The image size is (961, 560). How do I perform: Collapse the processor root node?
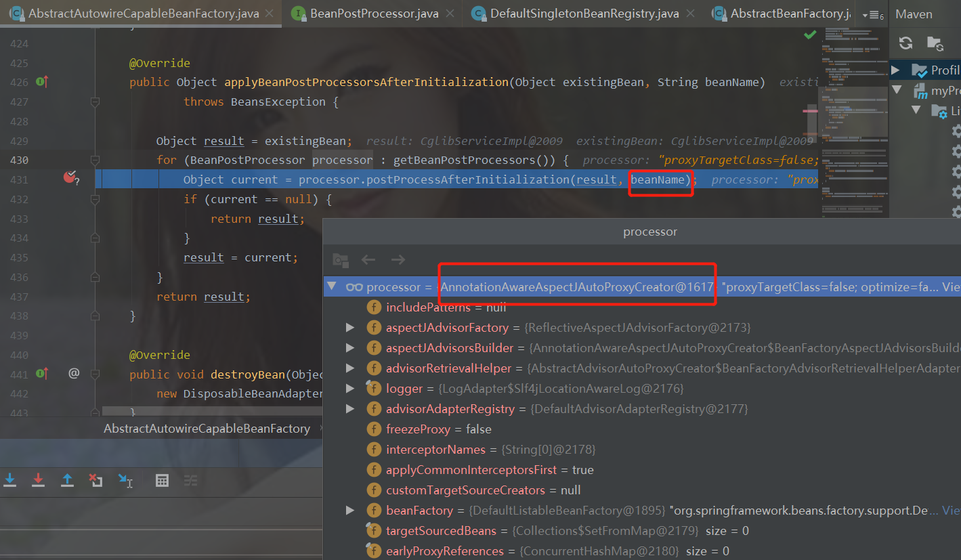pyautogui.click(x=331, y=286)
